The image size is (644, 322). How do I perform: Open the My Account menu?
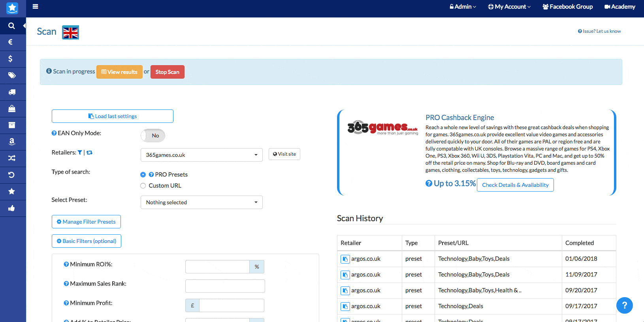[509, 7]
